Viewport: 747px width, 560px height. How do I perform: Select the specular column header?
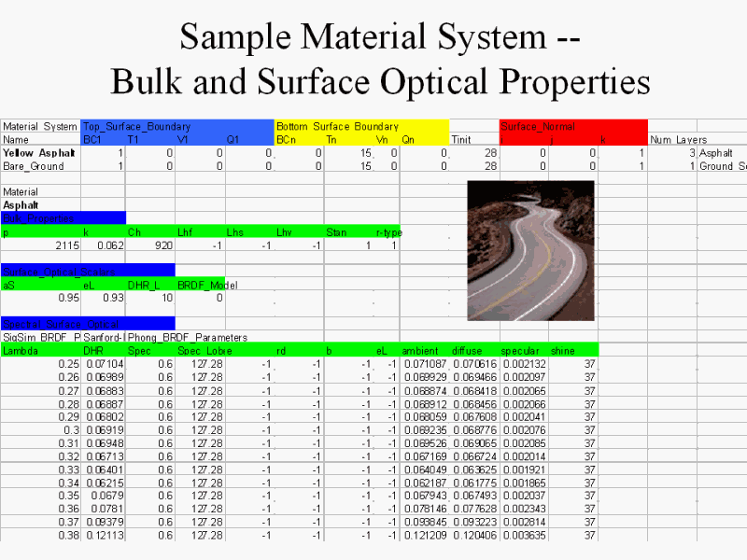click(x=521, y=351)
